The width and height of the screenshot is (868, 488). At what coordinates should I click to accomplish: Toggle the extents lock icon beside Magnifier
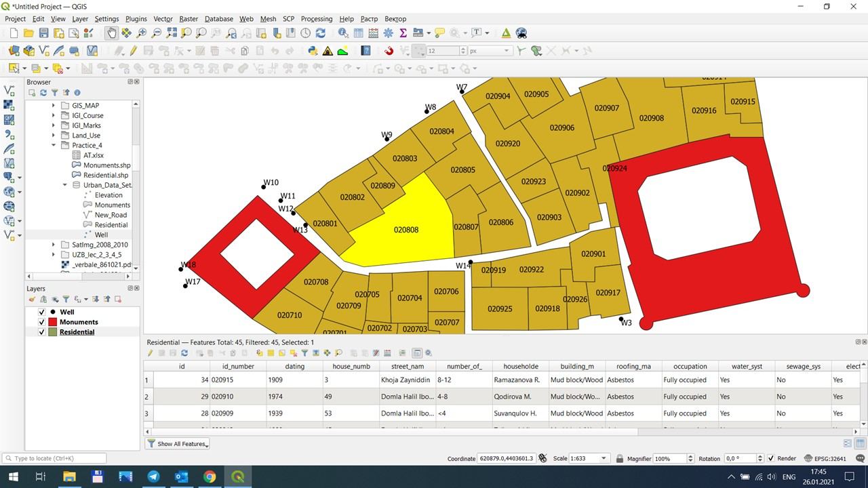[x=619, y=458]
